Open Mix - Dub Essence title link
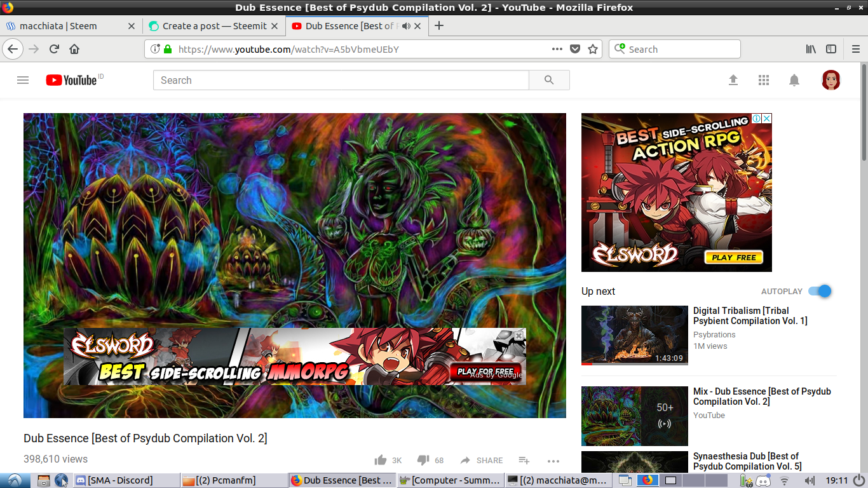This screenshot has width=868, height=488. [762, 396]
